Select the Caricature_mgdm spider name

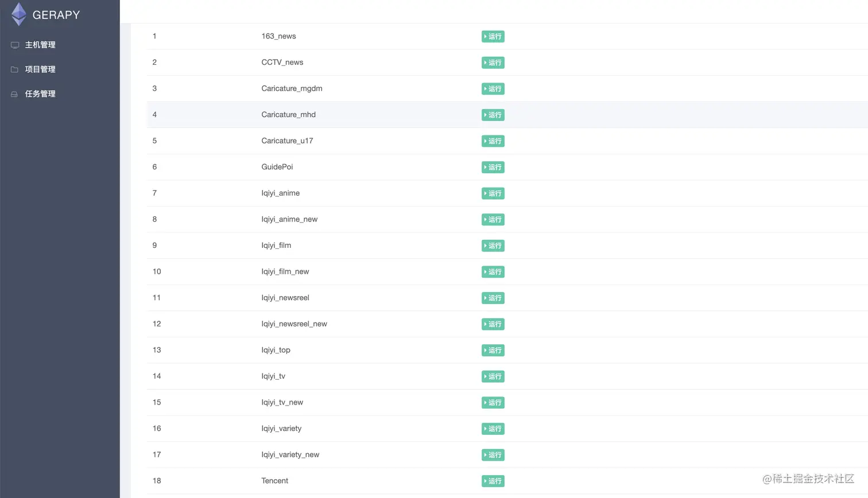(292, 88)
